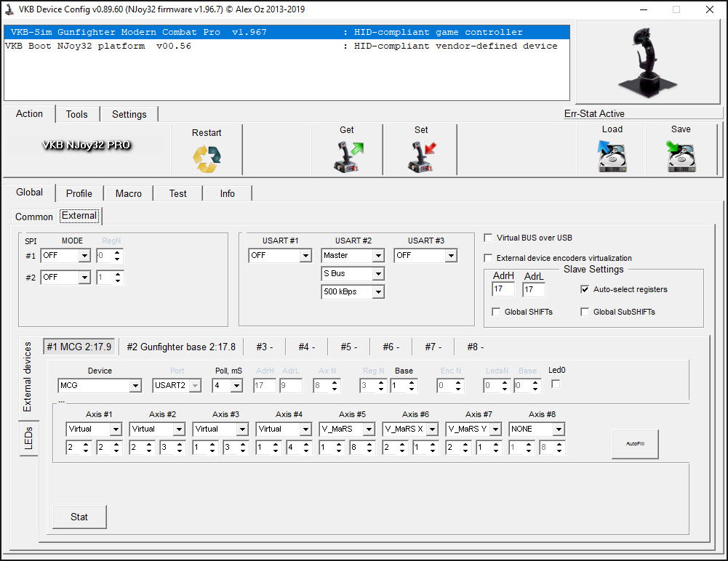Click the External devices vertical tab

point(28,376)
